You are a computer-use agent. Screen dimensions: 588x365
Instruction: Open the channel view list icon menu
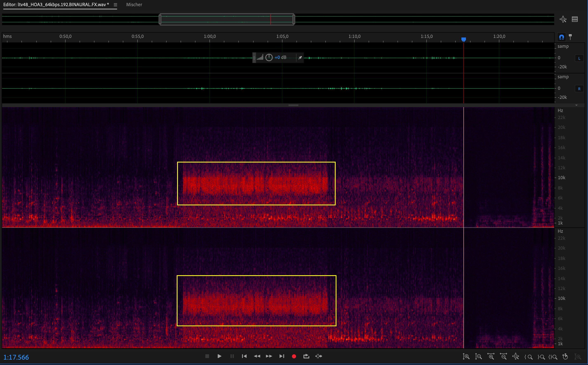tap(575, 19)
